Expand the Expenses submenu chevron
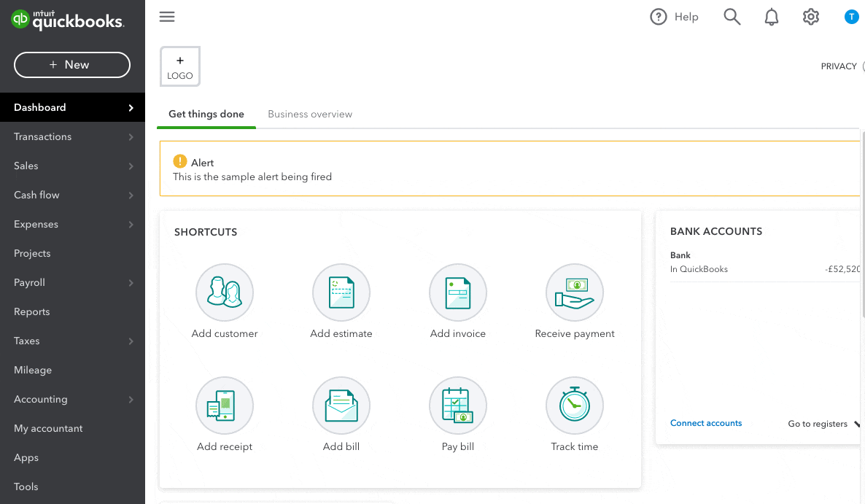865x504 pixels. click(131, 225)
